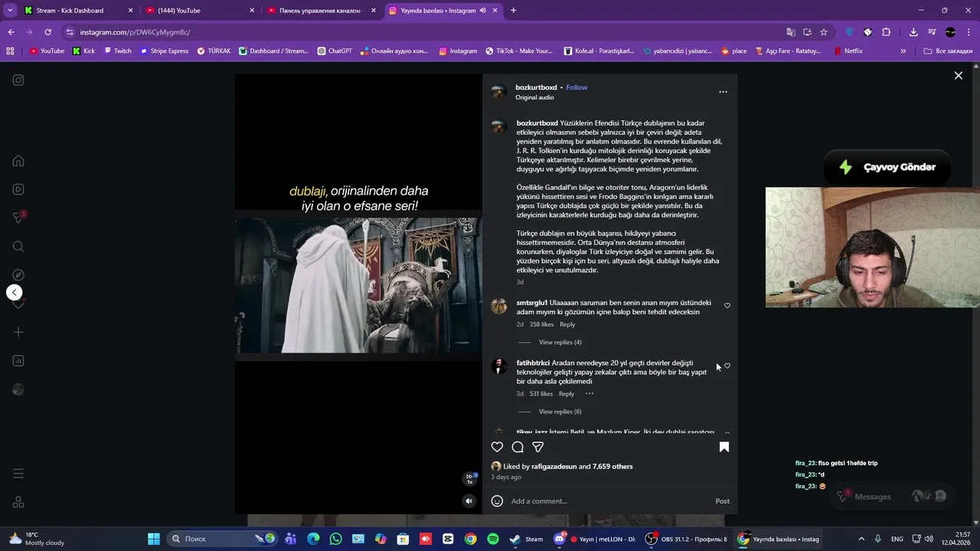This screenshot has width=980, height=551.
Task: Open the Chrome extensions puzzle icon
Action: tap(886, 32)
